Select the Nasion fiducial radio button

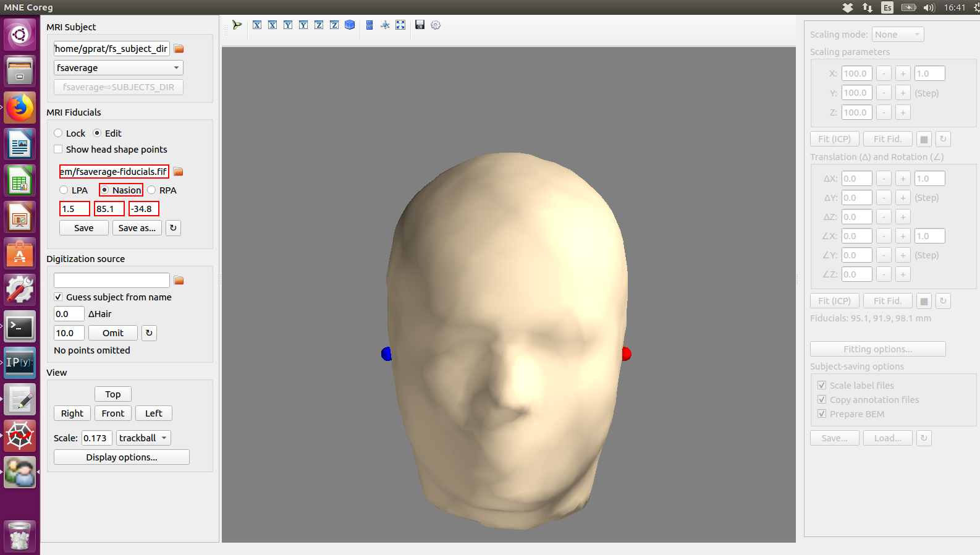104,190
